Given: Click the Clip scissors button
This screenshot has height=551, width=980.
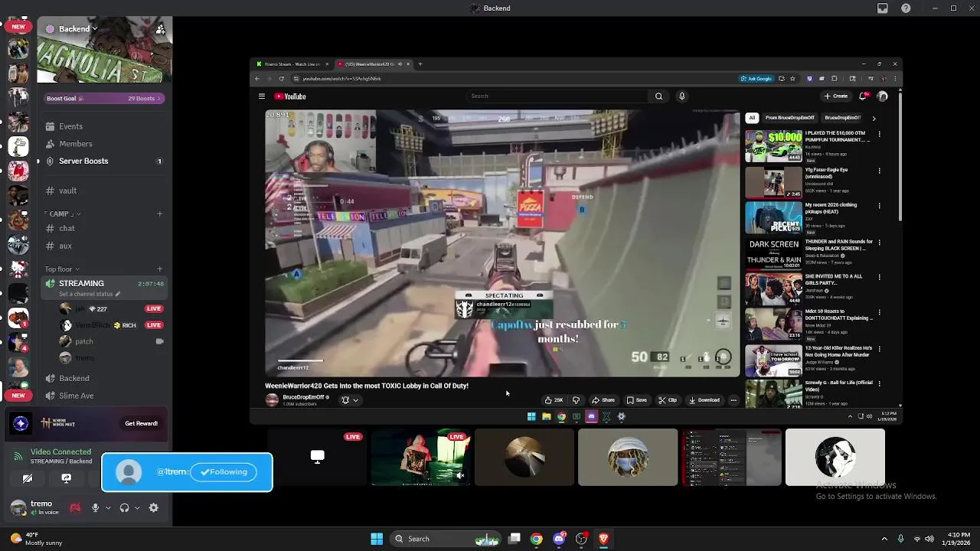Looking at the screenshot, I should (668, 399).
